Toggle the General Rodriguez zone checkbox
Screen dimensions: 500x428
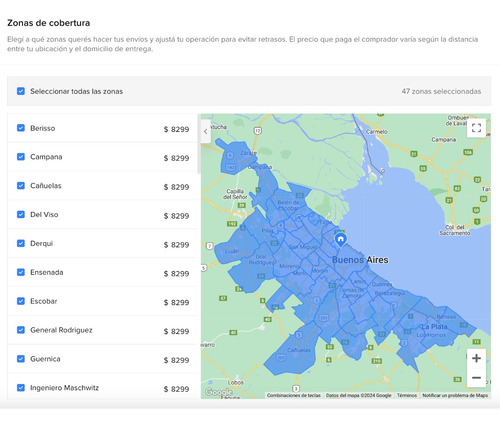click(x=21, y=330)
